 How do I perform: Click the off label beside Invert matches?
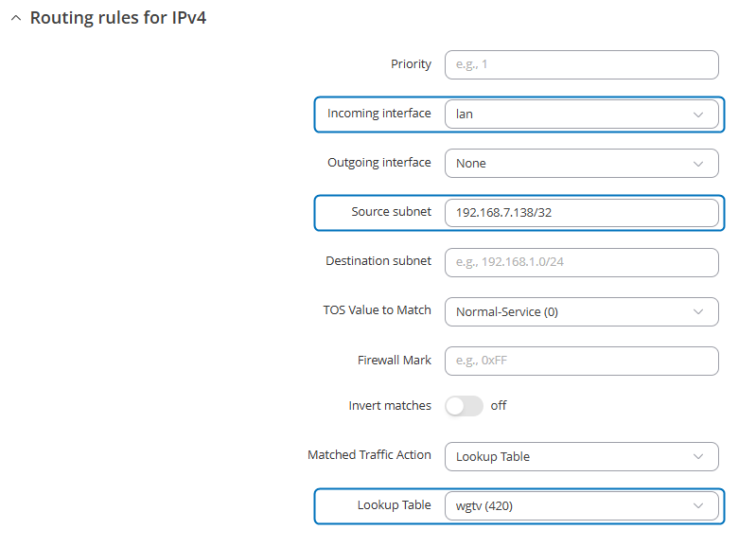click(x=499, y=406)
